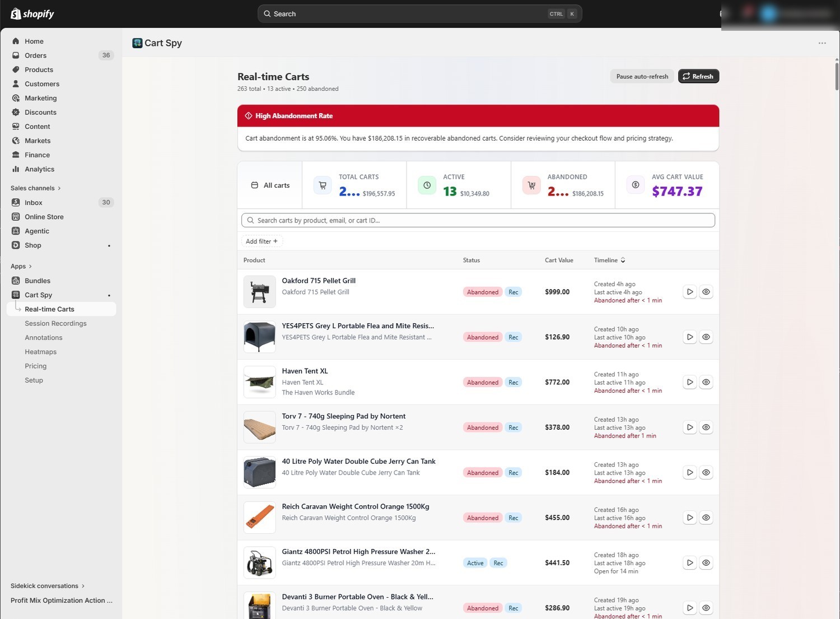
Task: Expand Apps section
Action: (x=21, y=266)
